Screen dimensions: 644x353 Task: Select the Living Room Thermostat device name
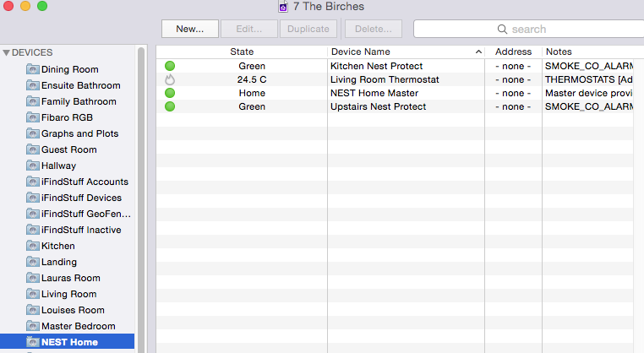pos(385,79)
